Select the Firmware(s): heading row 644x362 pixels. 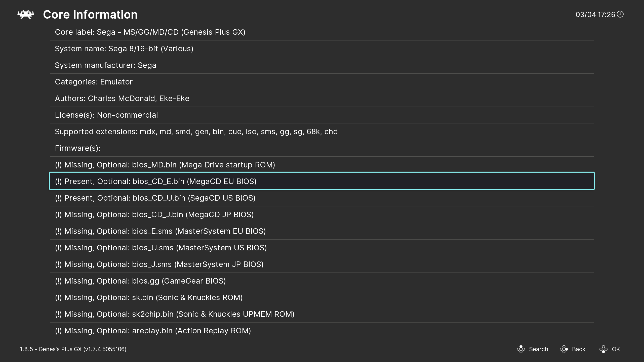(322, 148)
